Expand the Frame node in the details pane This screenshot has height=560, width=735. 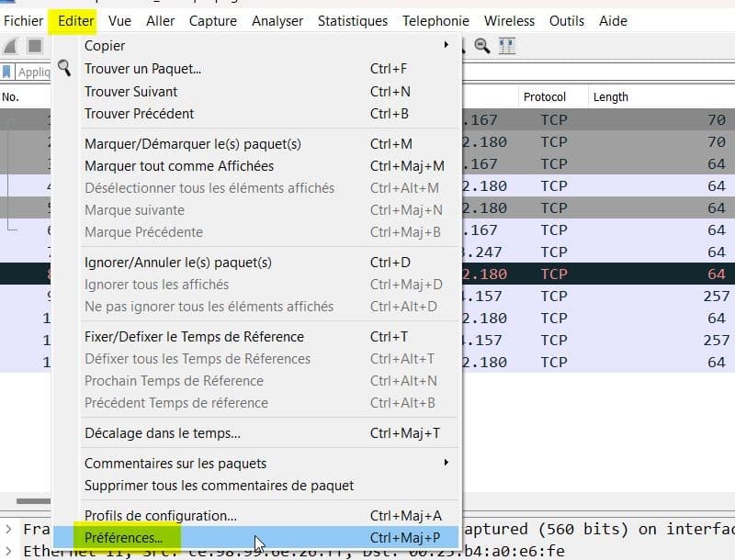(6, 530)
